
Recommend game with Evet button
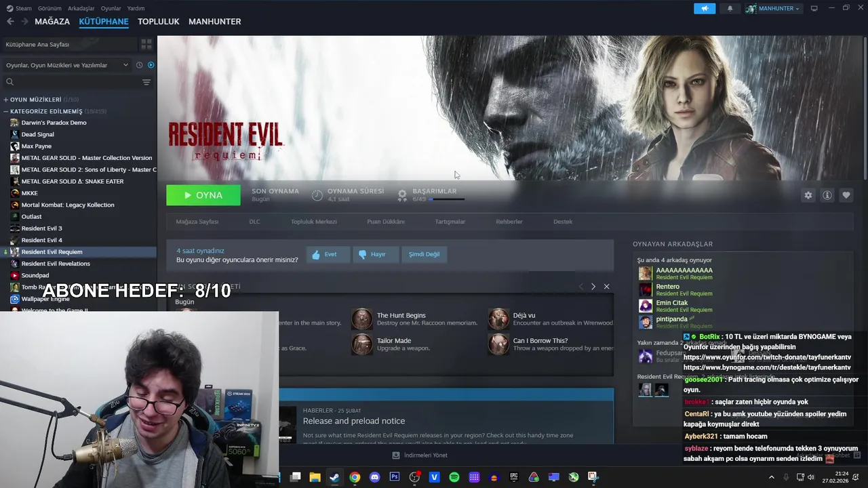point(328,254)
